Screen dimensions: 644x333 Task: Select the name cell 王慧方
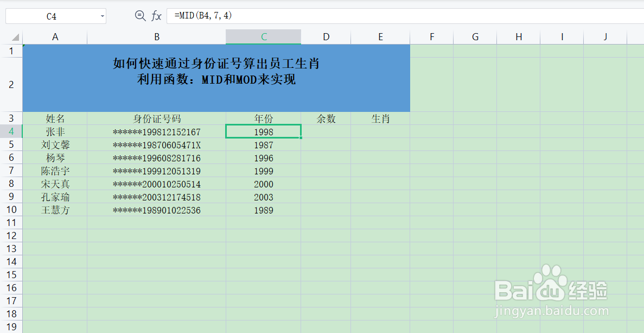click(55, 210)
